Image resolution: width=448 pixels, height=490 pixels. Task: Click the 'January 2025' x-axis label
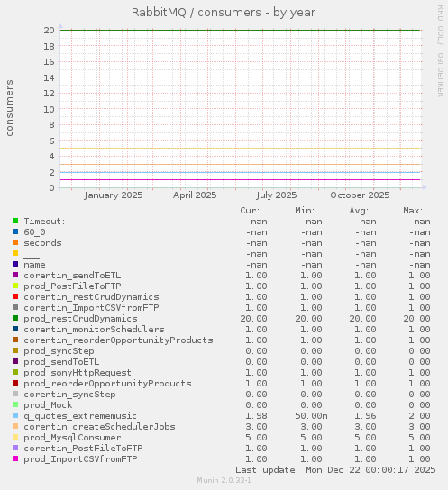(114, 195)
